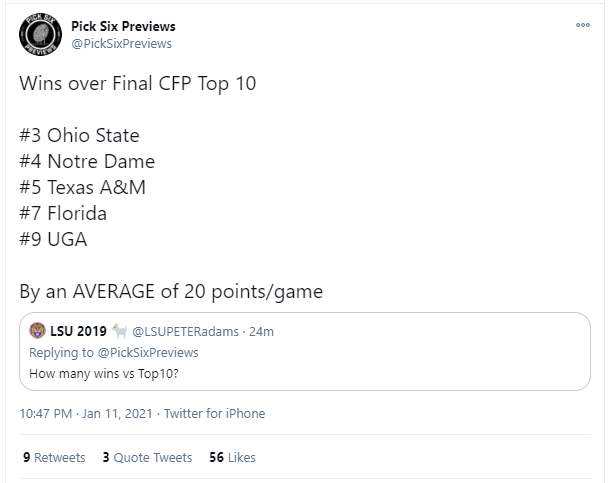Screen dimensions: 610x483
Task: Click the quoted tweet's 24m timestamp
Action: point(262,332)
